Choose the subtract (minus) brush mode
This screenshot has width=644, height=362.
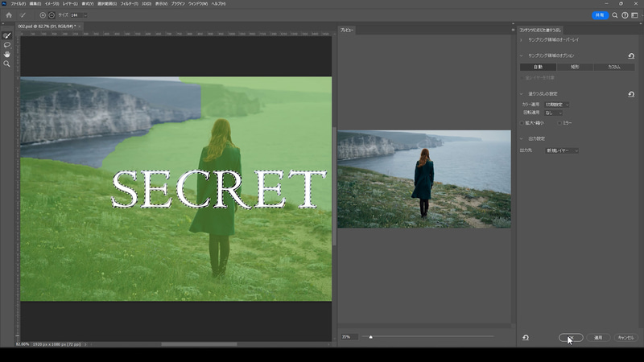pos(52,15)
